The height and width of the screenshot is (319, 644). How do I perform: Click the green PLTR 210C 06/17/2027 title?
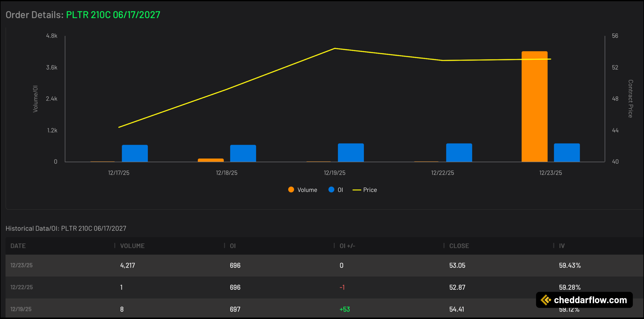pyautogui.click(x=113, y=15)
